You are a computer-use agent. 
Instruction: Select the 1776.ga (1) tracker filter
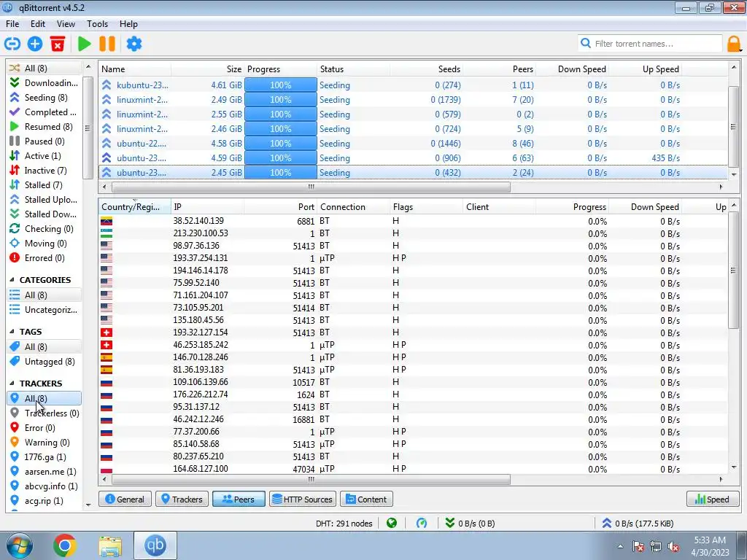point(44,457)
